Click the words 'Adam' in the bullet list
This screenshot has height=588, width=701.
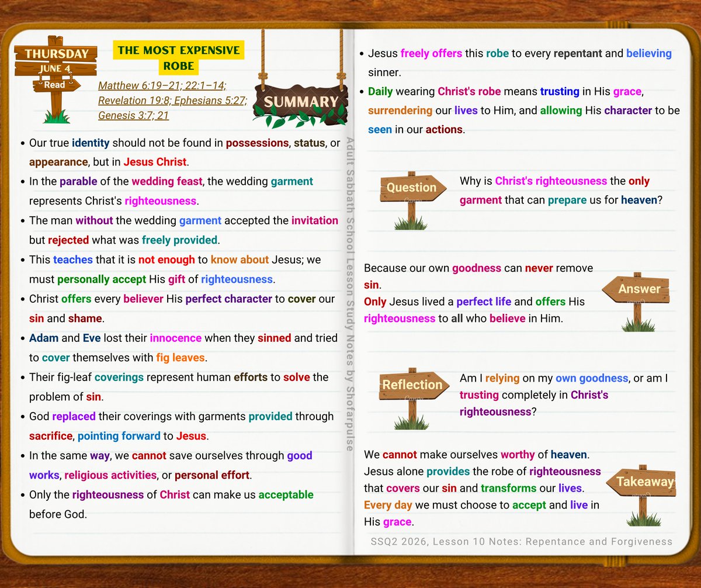[x=44, y=338]
